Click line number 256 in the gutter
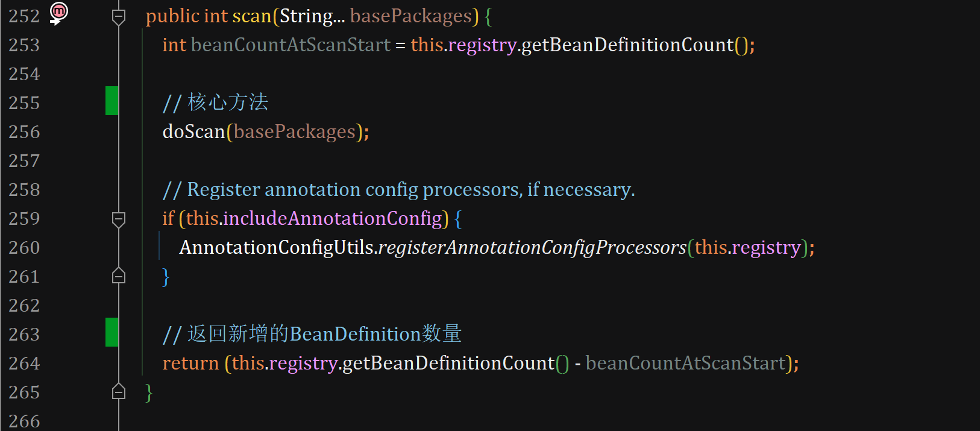The image size is (980, 431). click(x=24, y=132)
